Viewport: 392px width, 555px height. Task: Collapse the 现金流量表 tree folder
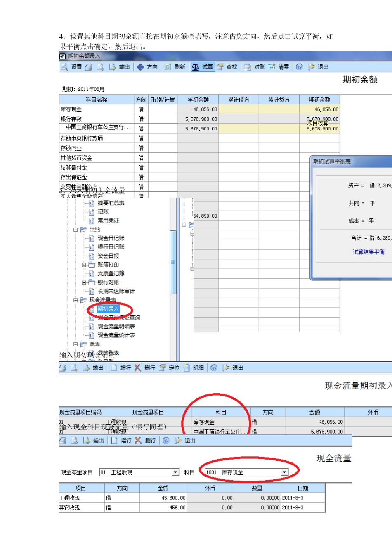[x=76, y=300]
